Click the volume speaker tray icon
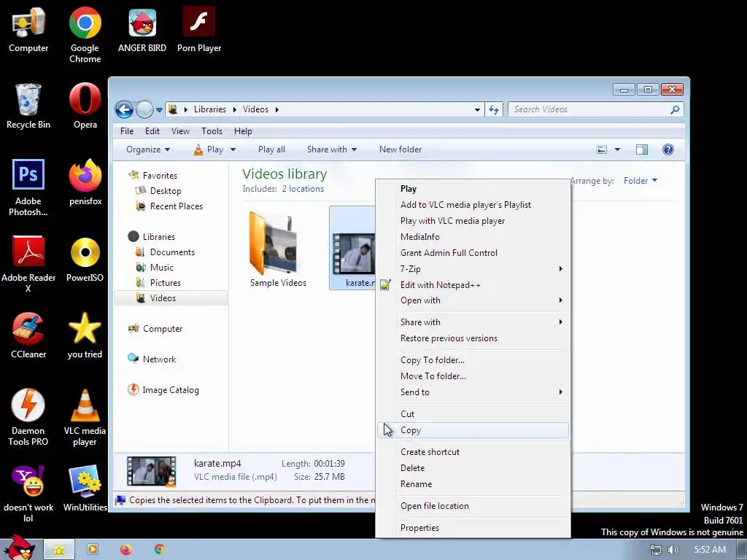747x560 pixels. pos(673,550)
